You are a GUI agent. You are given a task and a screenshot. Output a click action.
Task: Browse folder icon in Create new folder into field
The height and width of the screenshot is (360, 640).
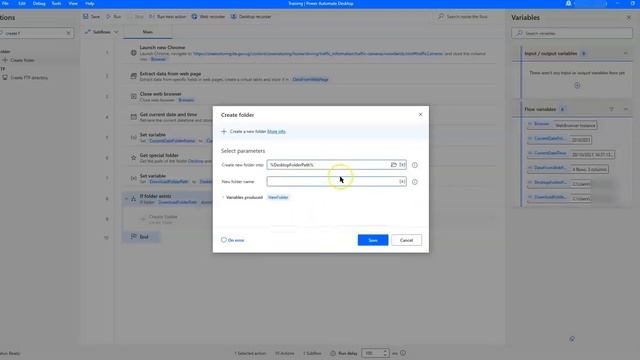pyautogui.click(x=393, y=165)
